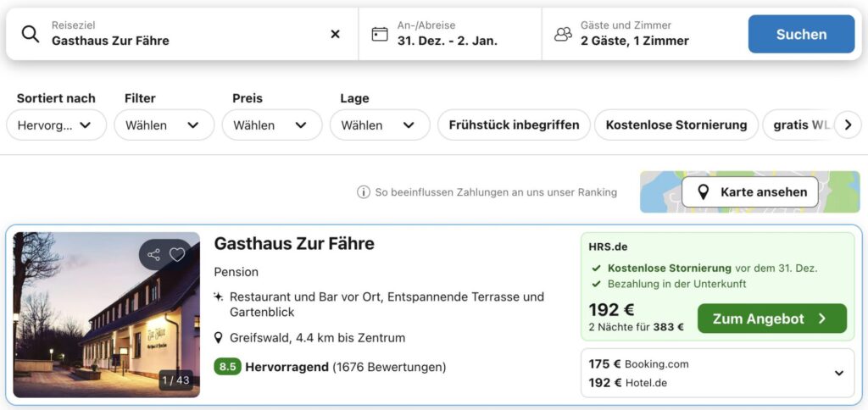Save hotel to favorites with heart icon
Image resolution: width=868 pixels, height=410 pixels.
[177, 254]
